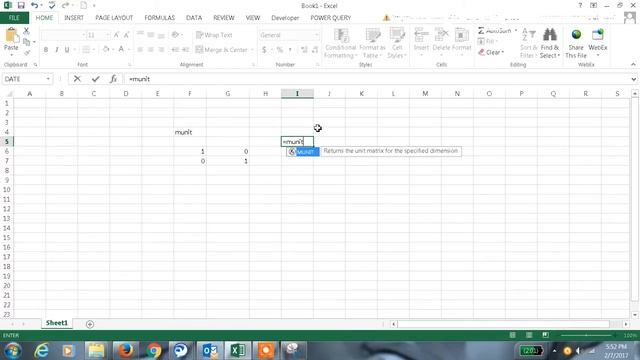The image size is (640, 360).
Task: Open Internet Explorer from the taskbar
Action: pos(41,350)
